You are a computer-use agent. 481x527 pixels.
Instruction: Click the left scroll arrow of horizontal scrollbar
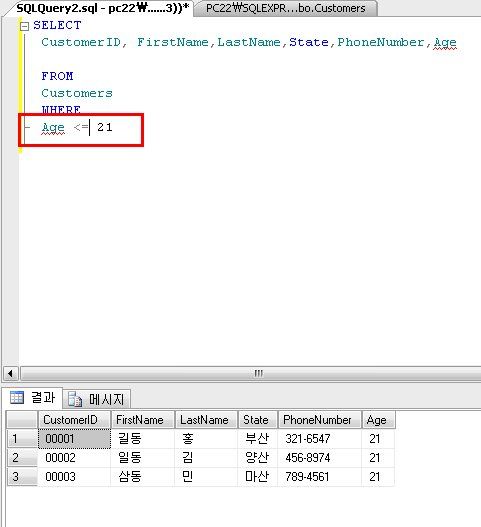pyautogui.click(x=10, y=373)
